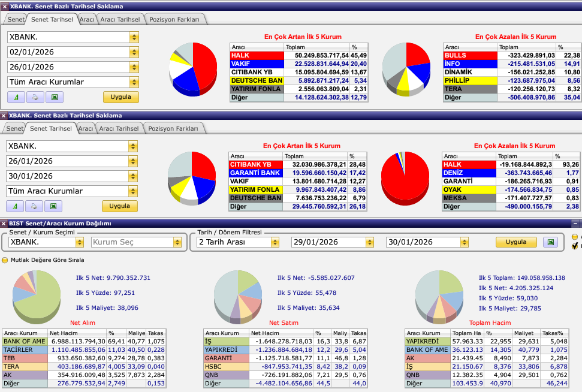Click the Excel icon in BIST panel
This screenshot has height=392, width=582.
pyautogui.click(x=550, y=242)
